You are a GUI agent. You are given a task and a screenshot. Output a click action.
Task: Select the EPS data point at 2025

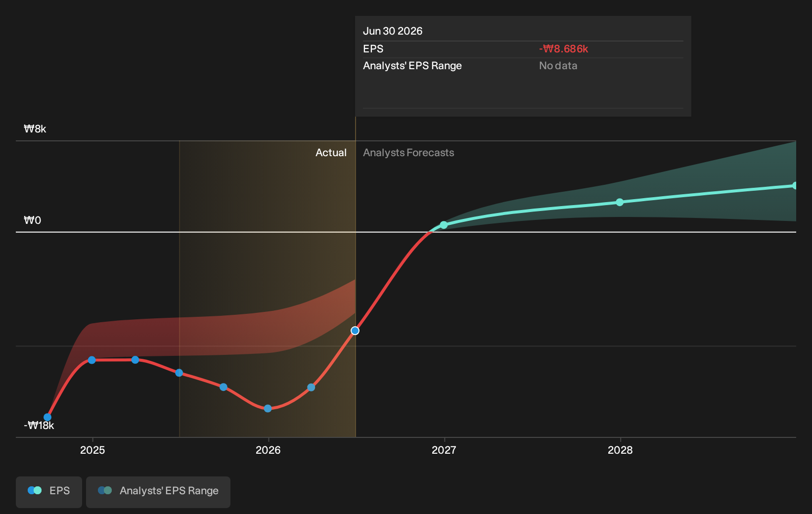coord(92,360)
